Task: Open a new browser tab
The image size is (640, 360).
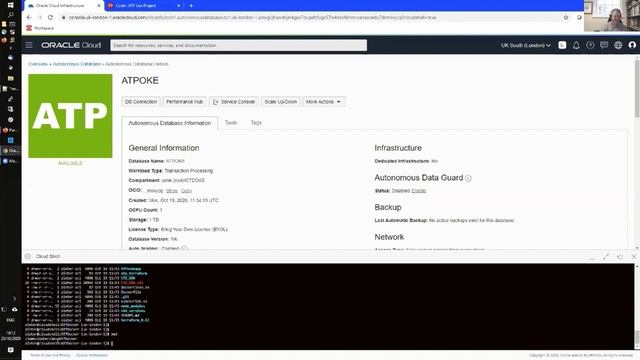Action: 191,6
